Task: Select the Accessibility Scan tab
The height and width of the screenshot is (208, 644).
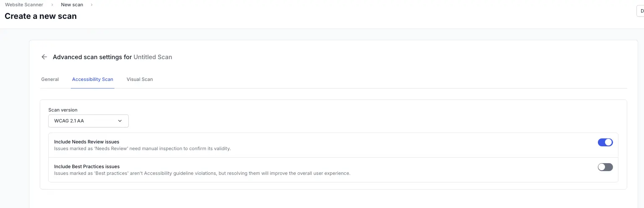Action: click(x=93, y=79)
